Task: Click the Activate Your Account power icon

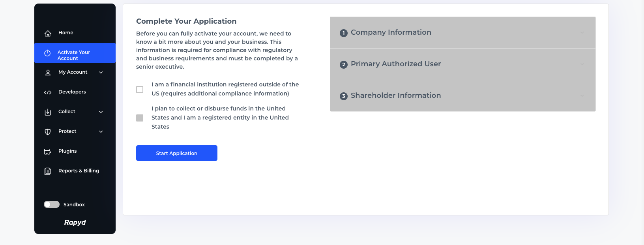Action: 47,53
